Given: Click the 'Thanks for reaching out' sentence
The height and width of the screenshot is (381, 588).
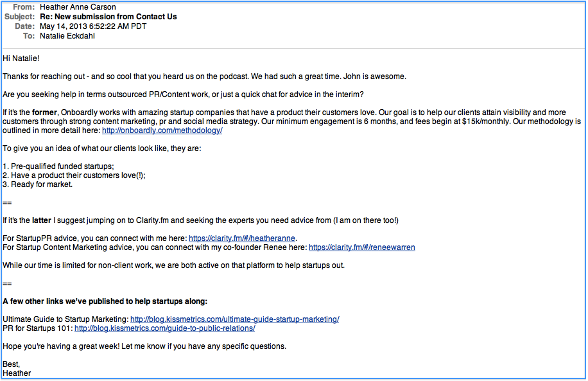Looking at the screenshot, I should pos(204,76).
